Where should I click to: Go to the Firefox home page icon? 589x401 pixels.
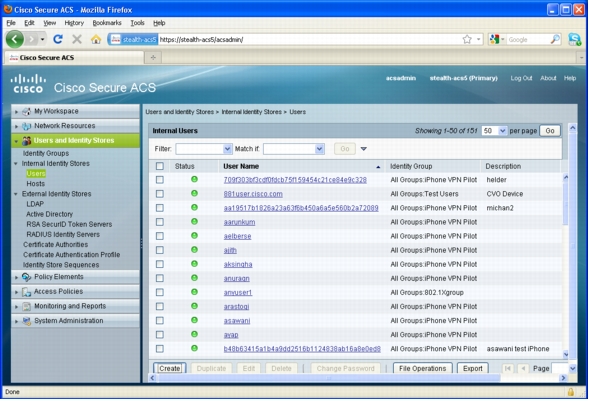(x=96, y=39)
